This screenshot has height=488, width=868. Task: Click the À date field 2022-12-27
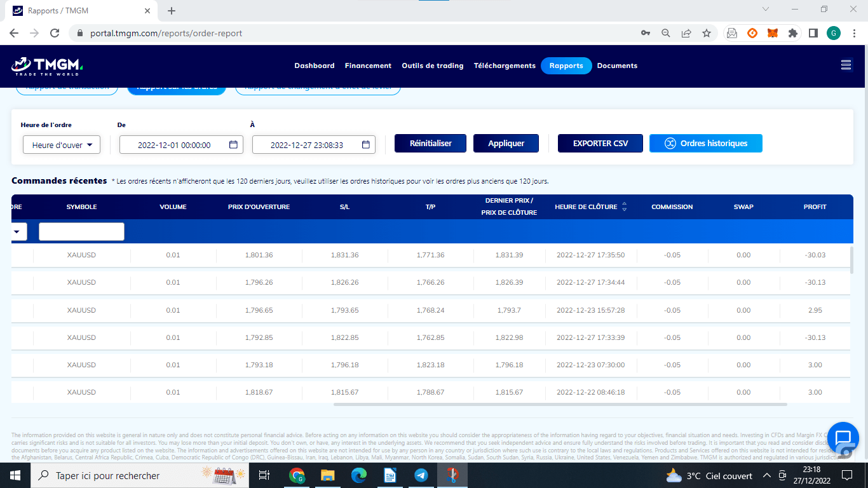click(x=314, y=145)
